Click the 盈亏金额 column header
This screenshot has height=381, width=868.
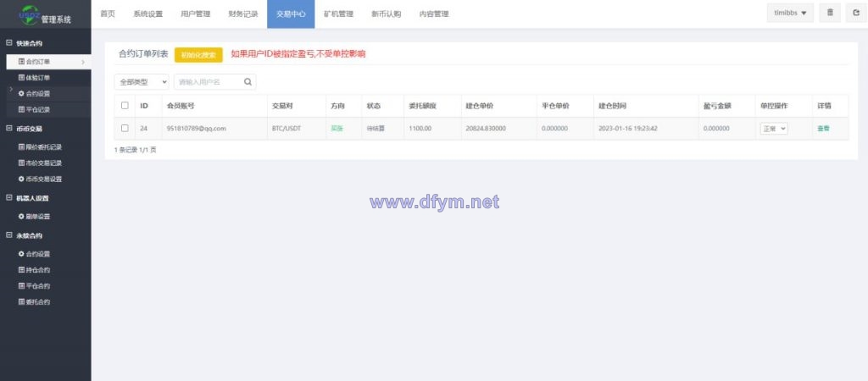pyautogui.click(x=717, y=106)
